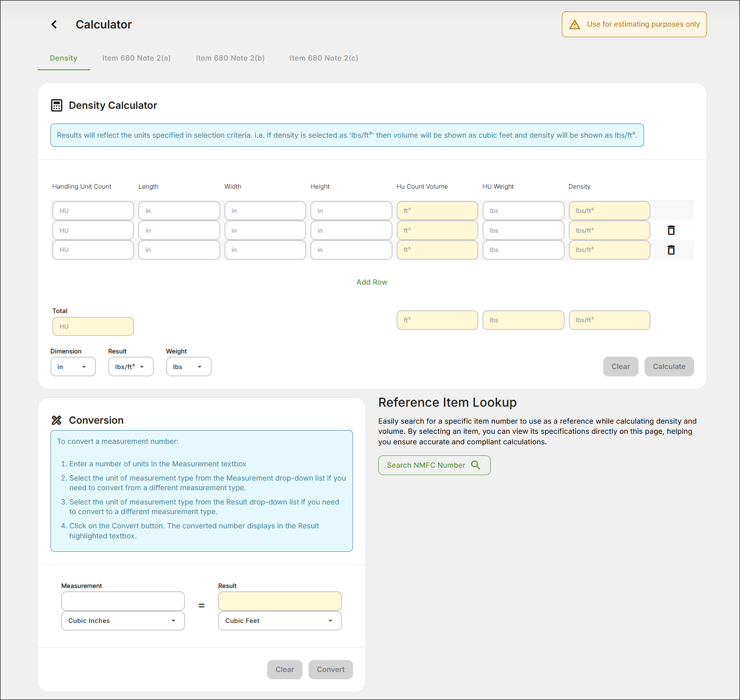
Task: Open the Dimension unit dropdown
Action: coord(73,367)
